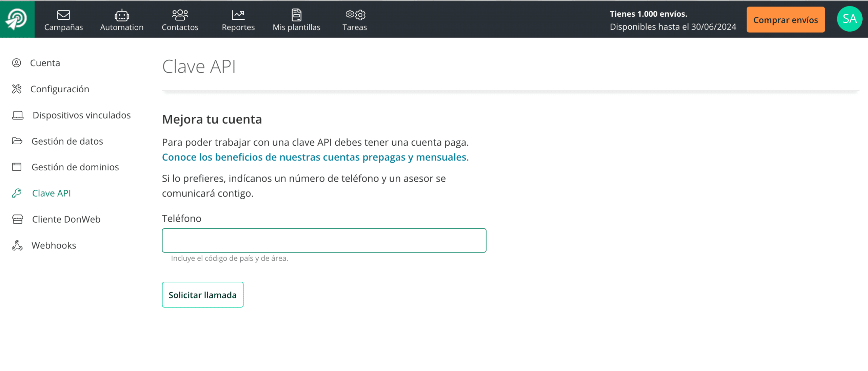Click the SA user avatar
868x371 pixels.
[x=849, y=19]
